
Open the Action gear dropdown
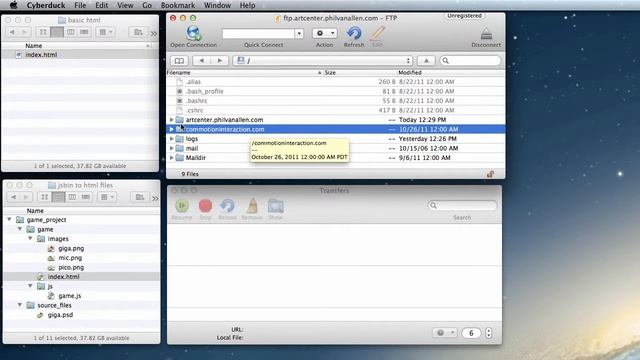[x=325, y=33]
